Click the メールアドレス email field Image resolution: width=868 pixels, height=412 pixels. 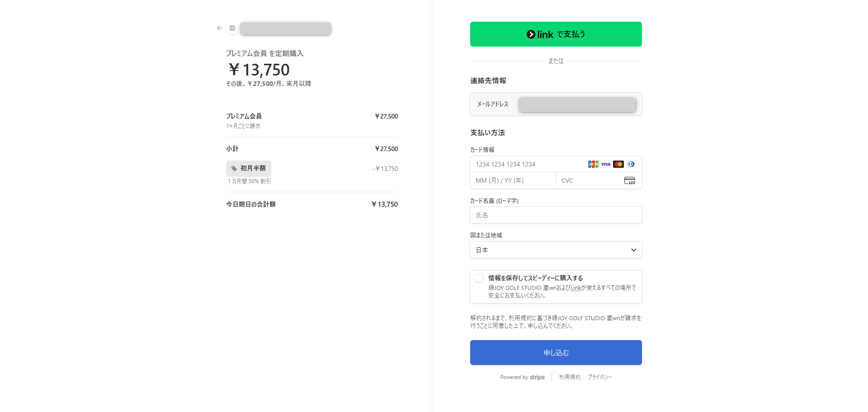tap(576, 104)
